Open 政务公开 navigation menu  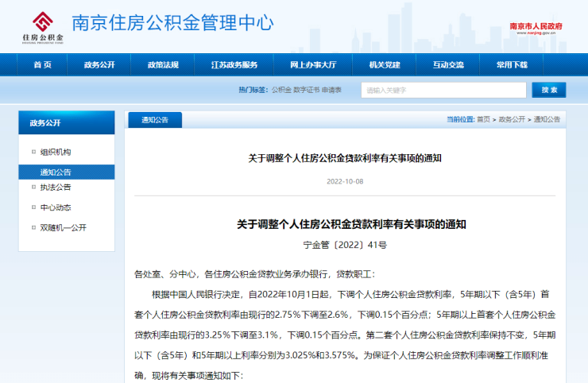(x=99, y=65)
